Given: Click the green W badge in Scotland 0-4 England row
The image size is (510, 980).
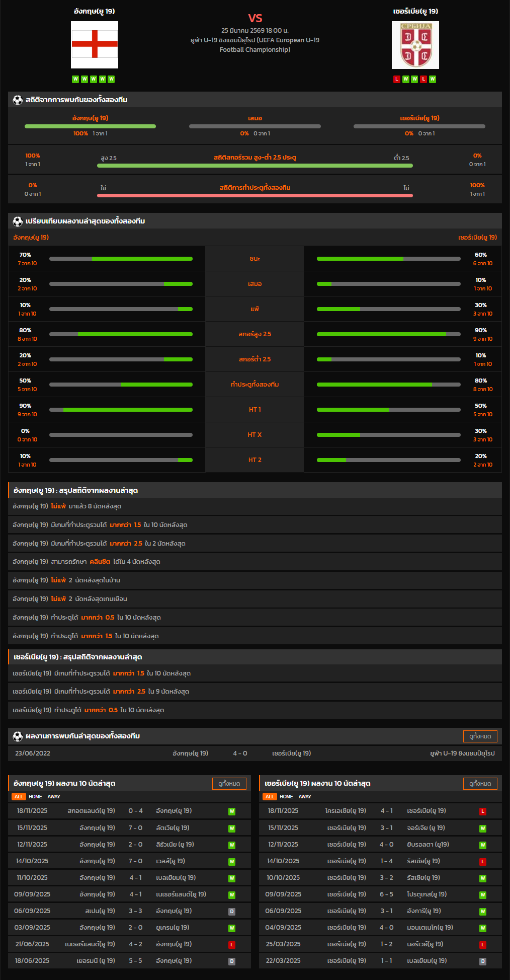Looking at the screenshot, I should [232, 811].
